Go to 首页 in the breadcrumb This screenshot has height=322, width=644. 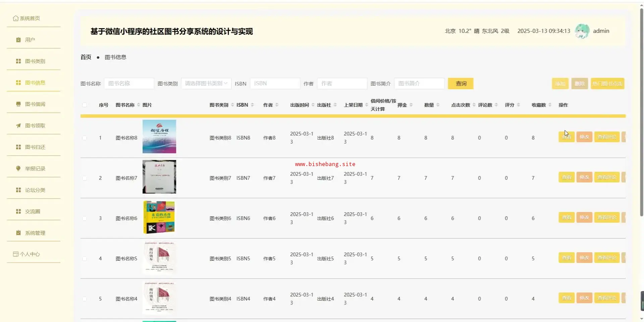click(86, 57)
